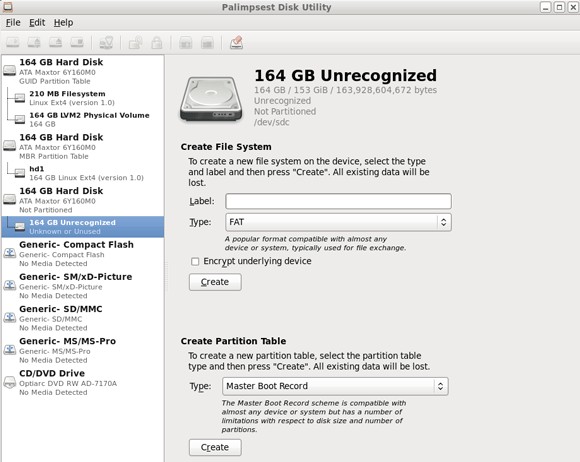Screen dimensions: 580x462
Task: Click the Check filesystem toolbar icon
Action: [x=106, y=43]
